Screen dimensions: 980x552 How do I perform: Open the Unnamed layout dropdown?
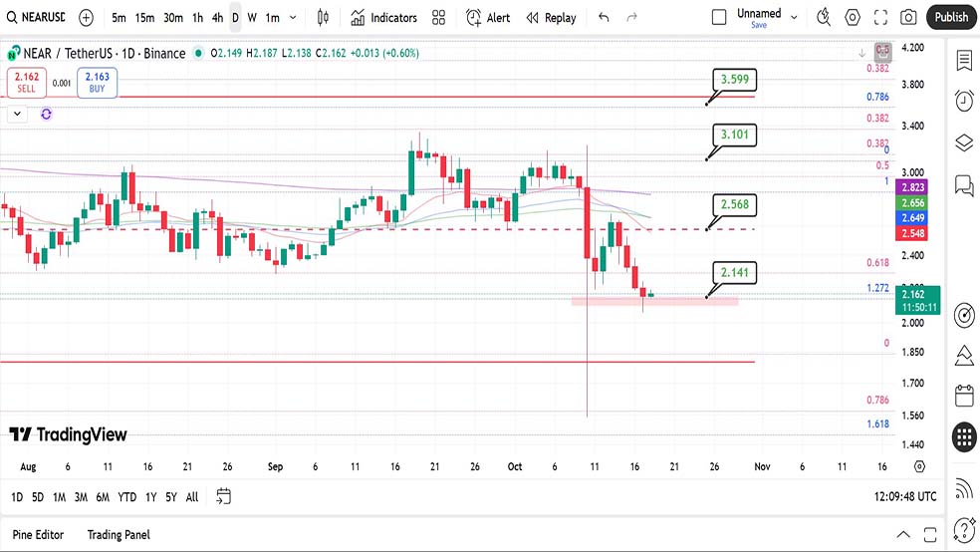pos(794,17)
